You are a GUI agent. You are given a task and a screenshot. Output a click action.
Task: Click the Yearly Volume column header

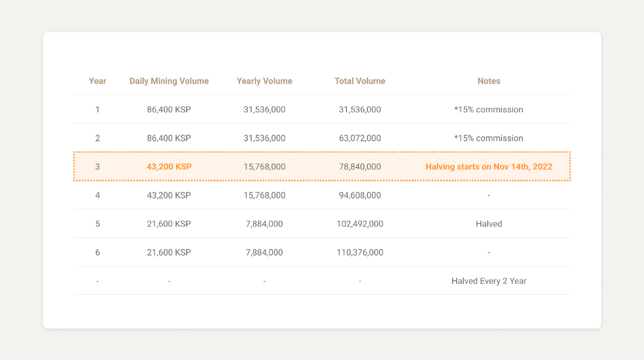264,81
